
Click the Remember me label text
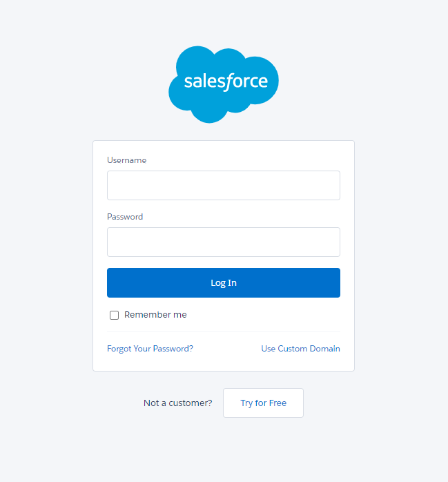coord(155,315)
